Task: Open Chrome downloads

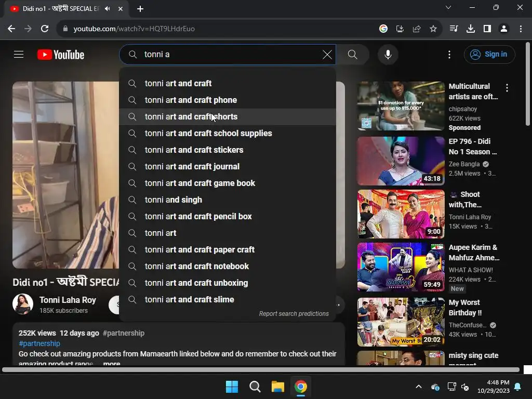Action: click(471, 29)
